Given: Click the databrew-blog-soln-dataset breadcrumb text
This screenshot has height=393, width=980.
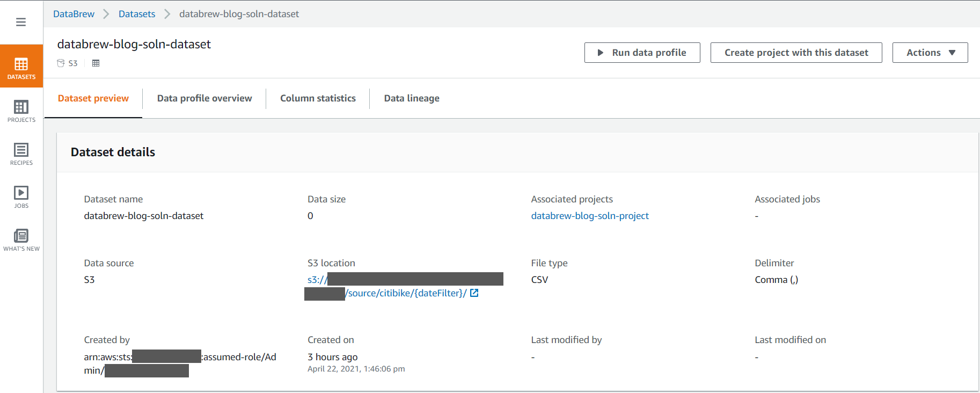Looking at the screenshot, I should tap(239, 14).
